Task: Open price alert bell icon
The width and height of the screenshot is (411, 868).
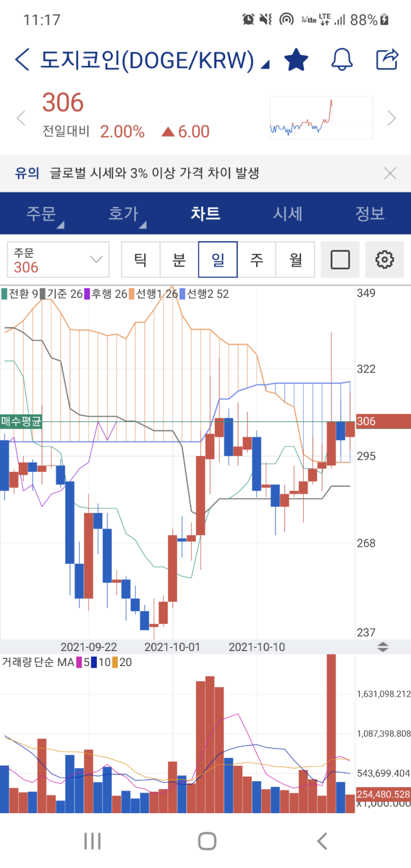Action: point(342,60)
